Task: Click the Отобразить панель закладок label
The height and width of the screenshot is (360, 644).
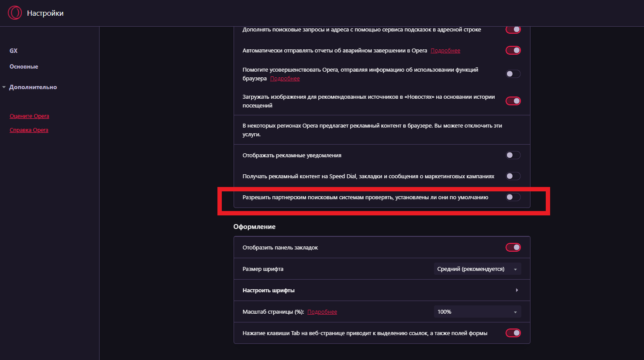Action: click(280, 247)
